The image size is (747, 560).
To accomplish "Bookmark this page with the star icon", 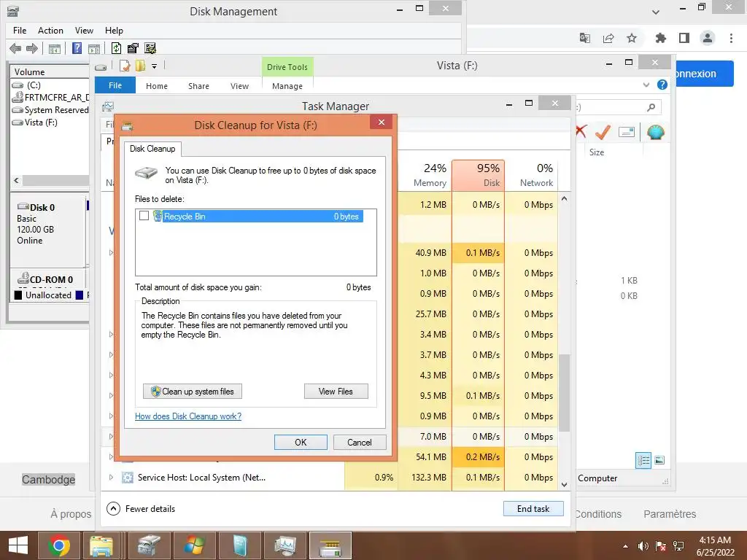I will pos(632,38).
